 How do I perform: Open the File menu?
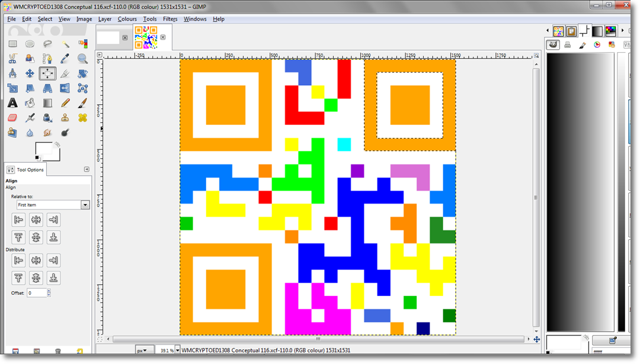pos(11,19)
